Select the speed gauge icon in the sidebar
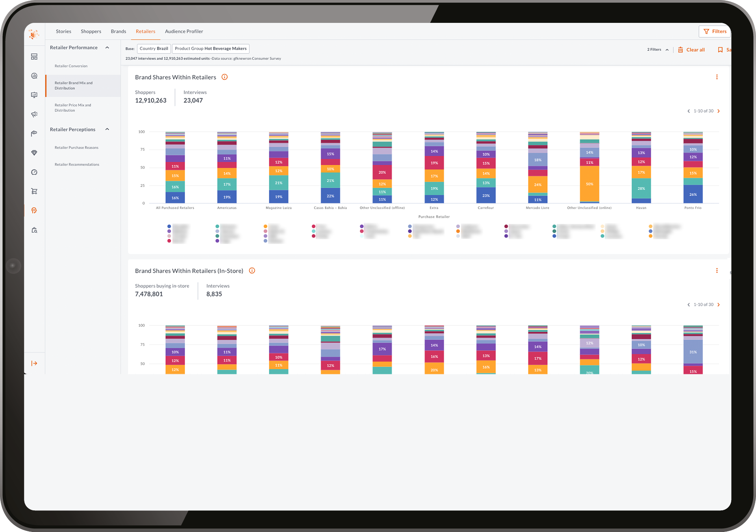756x532 pixels. pyautogui.click(x=34, y=172)
